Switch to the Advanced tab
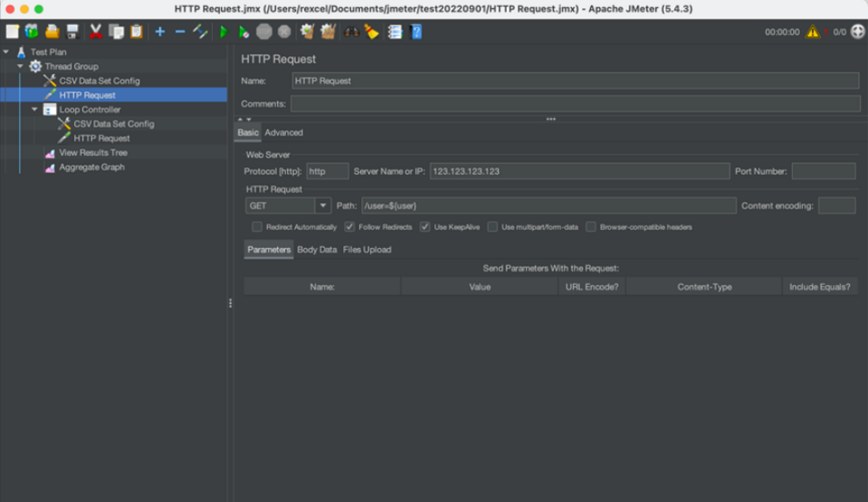Screen dimensions: 868x502 pyautogui.click(x=283, y=133)
